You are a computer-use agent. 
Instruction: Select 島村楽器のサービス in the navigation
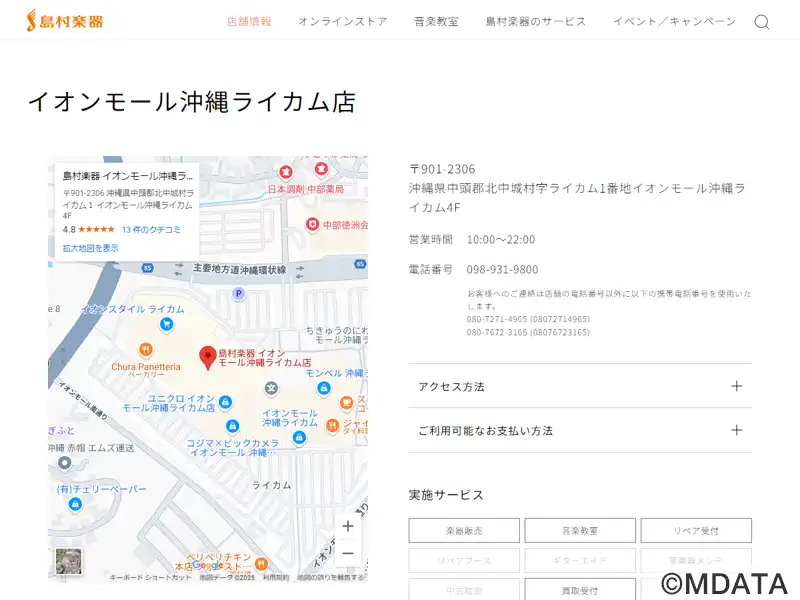tap(536, 21)
